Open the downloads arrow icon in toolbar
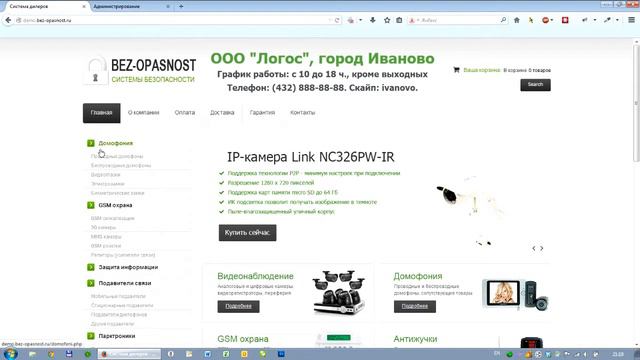This screenshot has height=360, width=640. (x=373, y=20)
